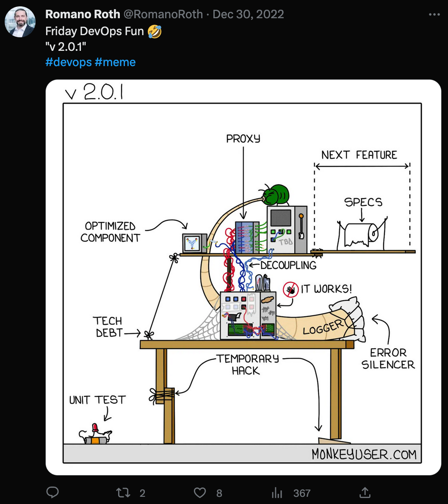This screenshot has height=504, width=448.
Task: Click the green bug in the comic
Action: click(276, 195)
